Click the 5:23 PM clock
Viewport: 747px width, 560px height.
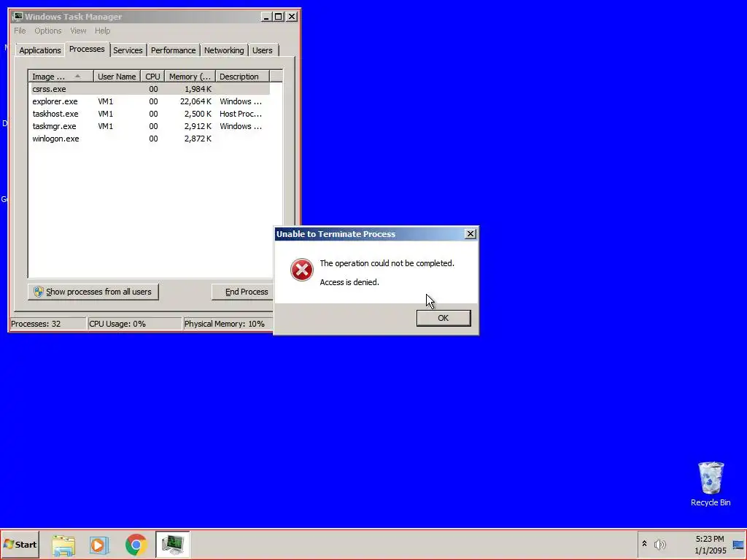(710, 539)
